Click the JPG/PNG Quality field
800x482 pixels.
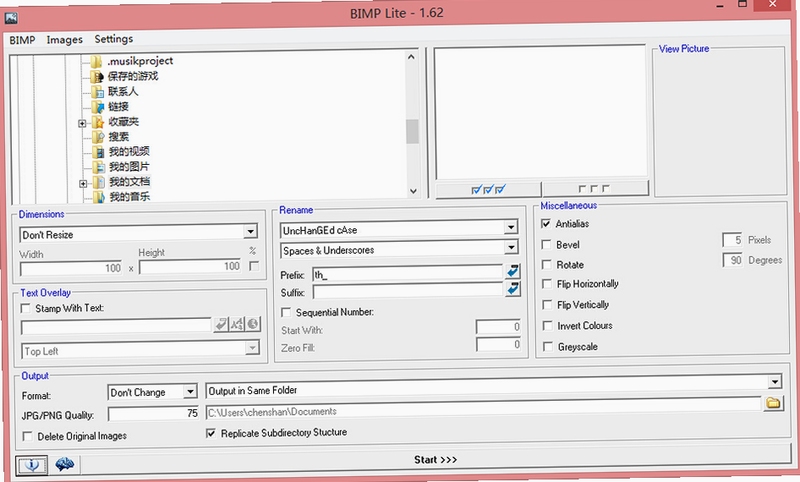click(153, 413)
